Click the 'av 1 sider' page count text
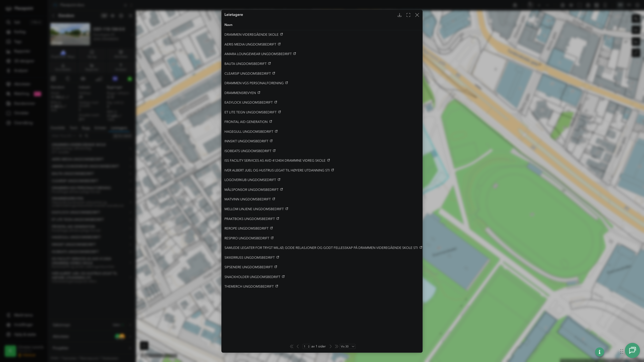 (x=318, y=346)
